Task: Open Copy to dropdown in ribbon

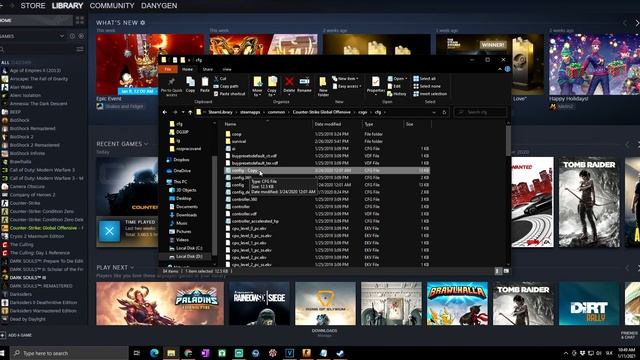Action: (272, 87)
